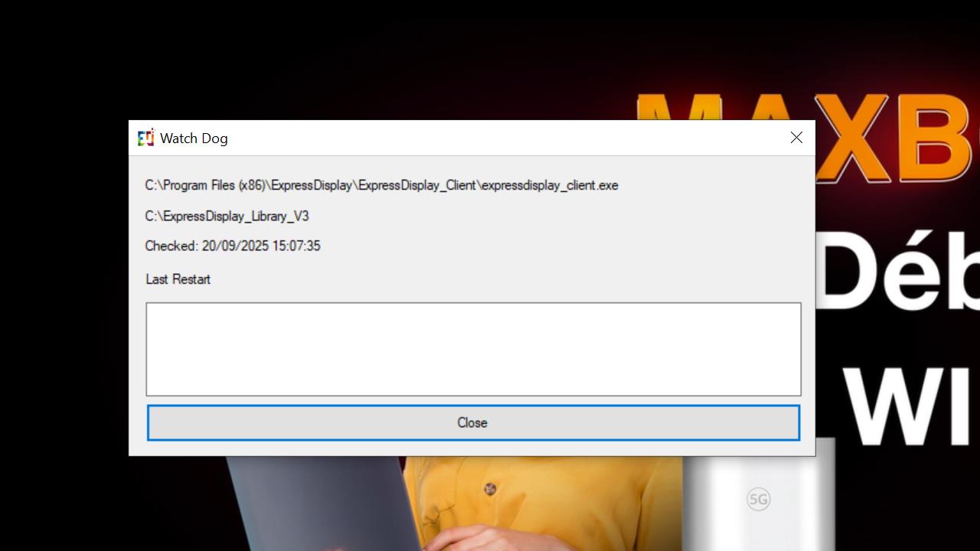Close the dialog with the X button

(x=796, y=138)
